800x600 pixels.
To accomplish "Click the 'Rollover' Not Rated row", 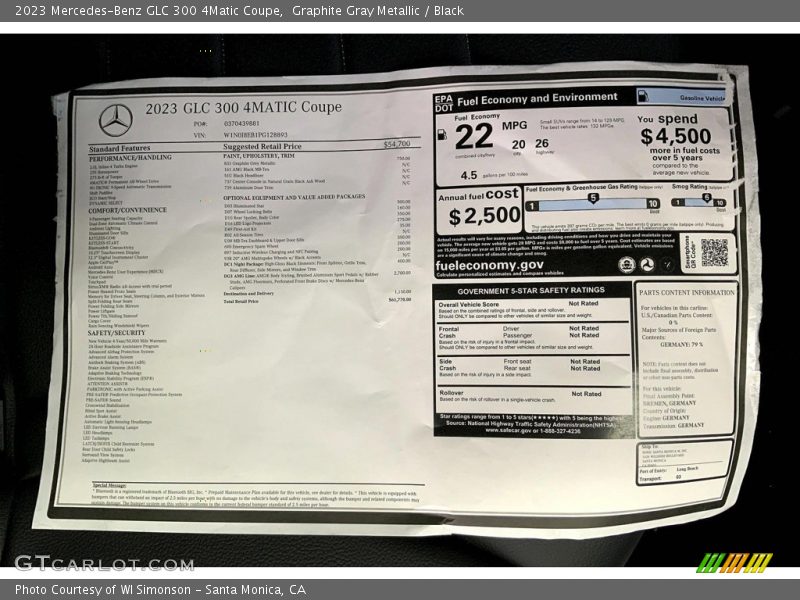I will pos(532,396).
